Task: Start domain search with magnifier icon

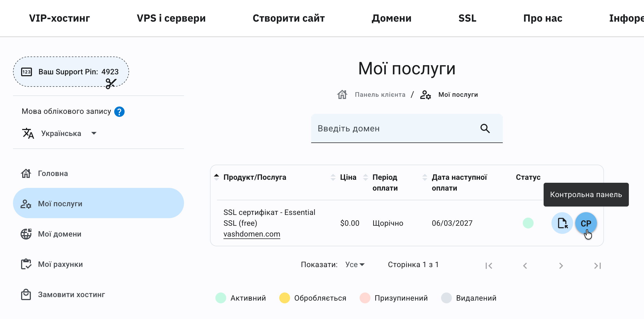Action: click(485, 129)
